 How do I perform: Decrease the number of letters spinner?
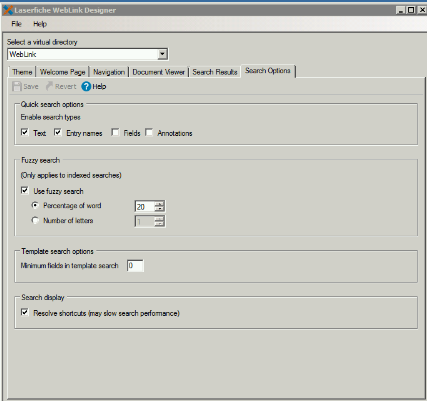coord(159,224)
